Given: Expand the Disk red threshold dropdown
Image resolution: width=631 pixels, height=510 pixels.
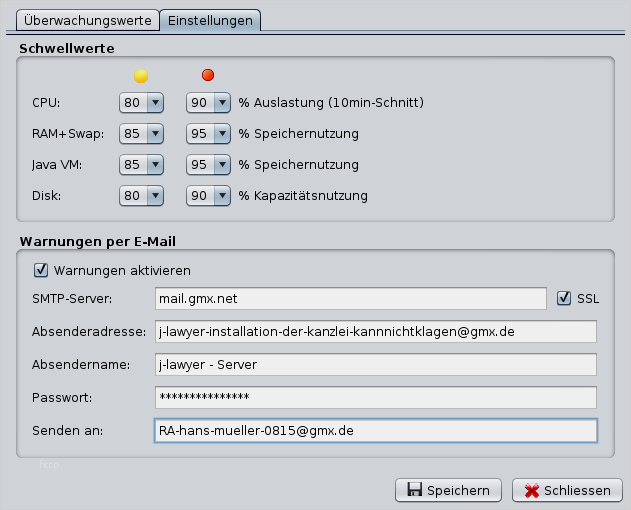Looking at the screenshot, I should pos(209,196).
